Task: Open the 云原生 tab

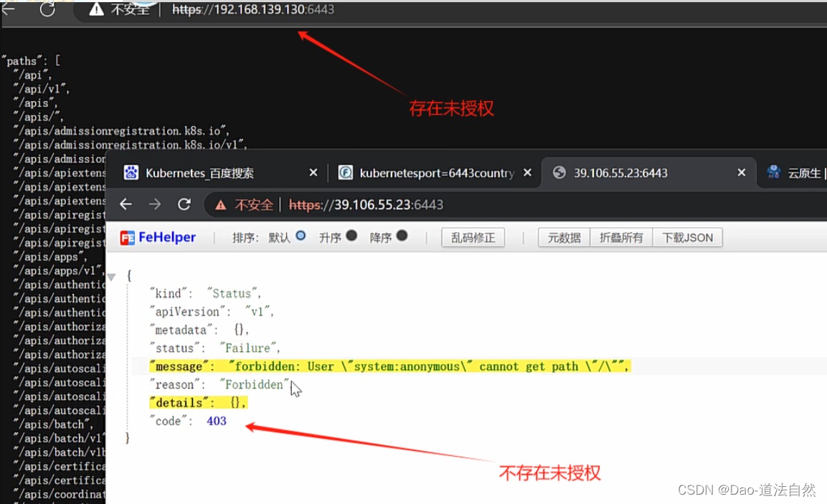Action: (x=804, y=173)
